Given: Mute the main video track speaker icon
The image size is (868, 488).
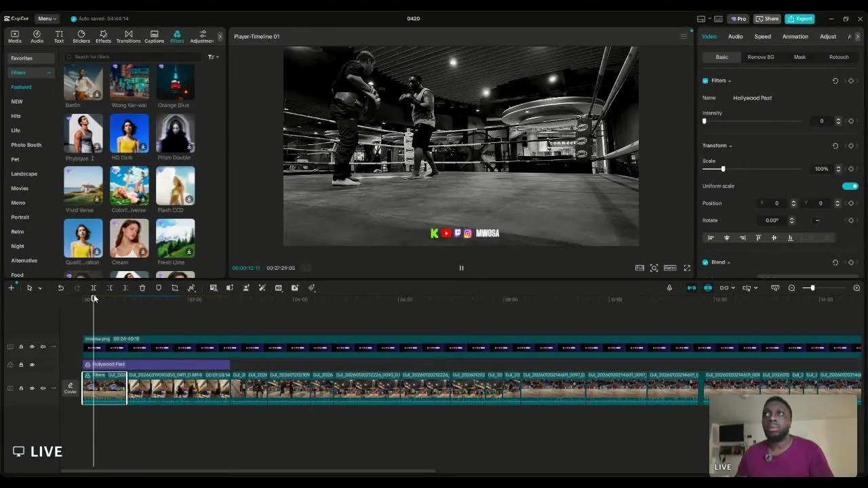Looking at the screenshot, I should [43, 388].
